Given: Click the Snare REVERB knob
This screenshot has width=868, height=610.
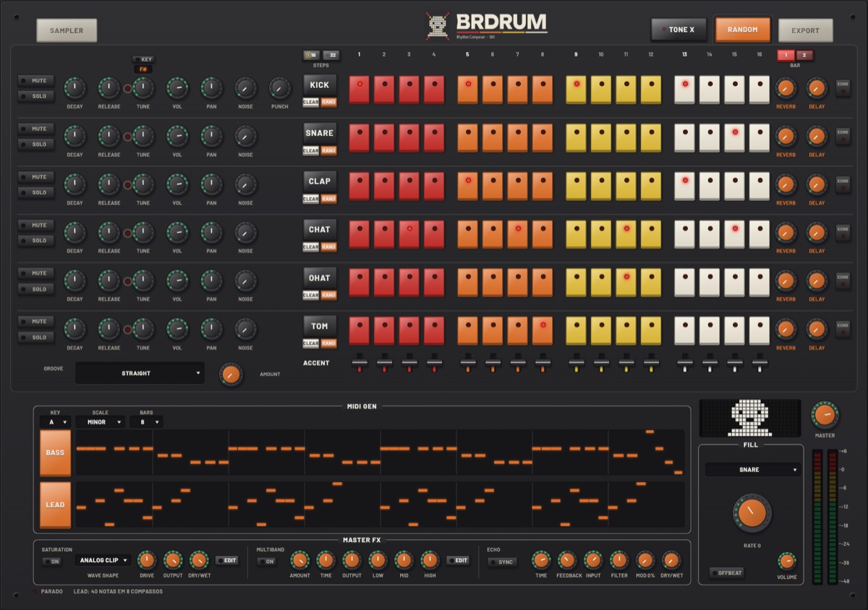Looking at the screenshot, I should pos(786,136).
